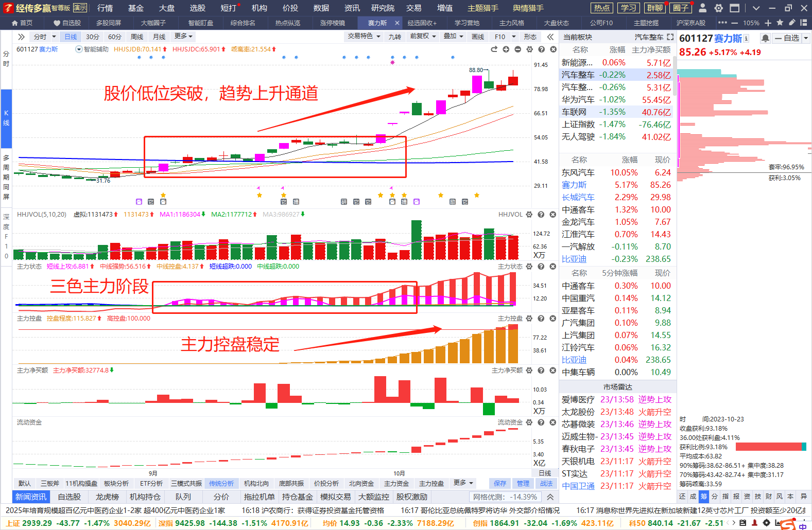Open the 分时 dropdown arrow
Screen dimensions: 812x530
coord(54,37)
